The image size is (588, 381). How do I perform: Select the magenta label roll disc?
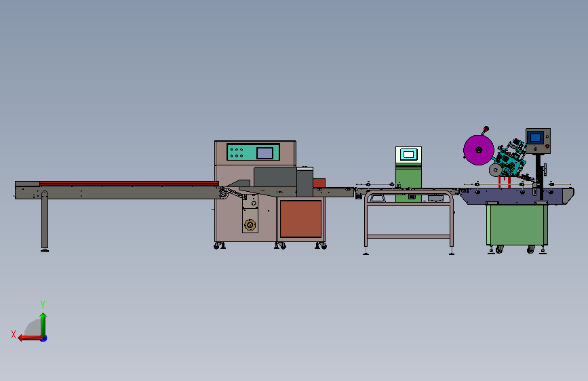479,150
